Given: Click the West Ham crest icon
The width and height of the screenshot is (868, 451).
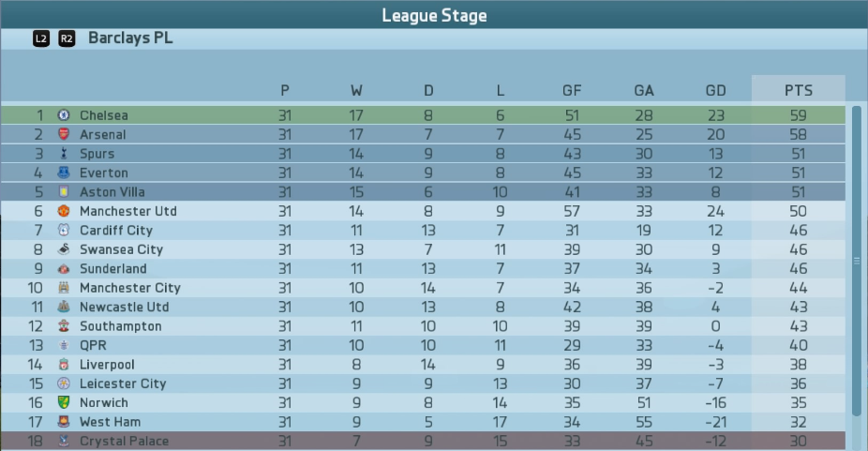Looking at the screenshot, I should tap(64, 422).
